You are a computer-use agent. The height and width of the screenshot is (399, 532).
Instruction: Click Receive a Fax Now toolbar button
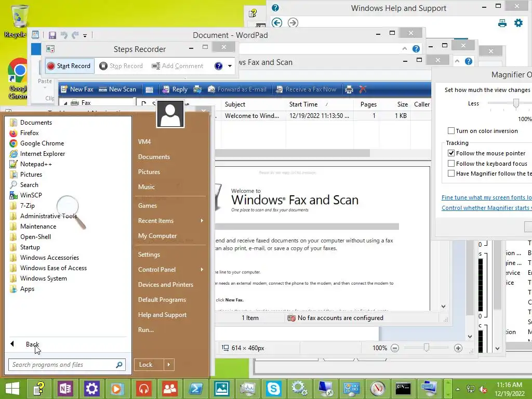coord(306,89)
